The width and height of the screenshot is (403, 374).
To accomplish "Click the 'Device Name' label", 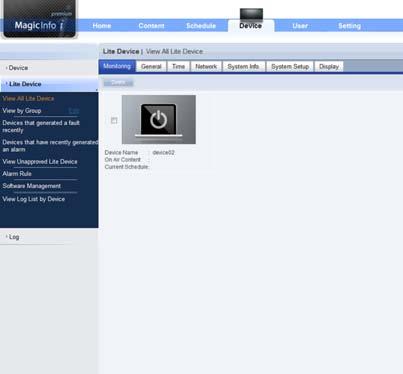I will tap(121, 152).
